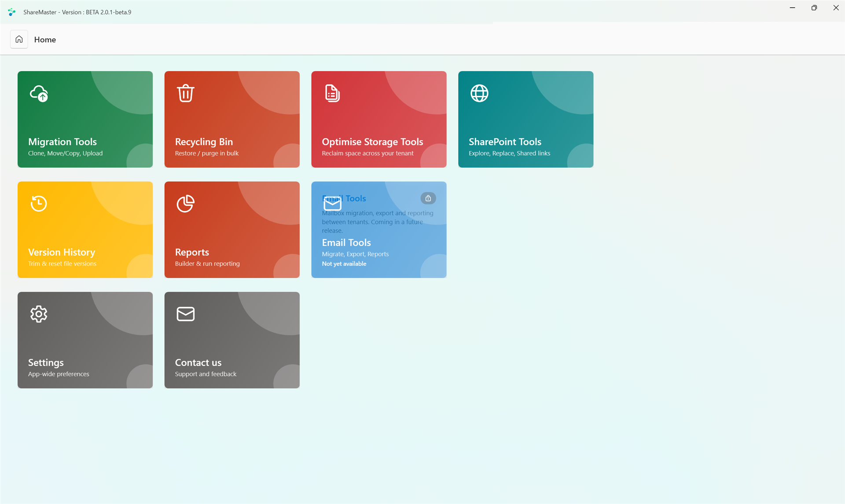This screenshot has width=845, height=504.
Task: Click 'Explore, Replace, Shared links' subtitle
Action: (x=509, y=153)
